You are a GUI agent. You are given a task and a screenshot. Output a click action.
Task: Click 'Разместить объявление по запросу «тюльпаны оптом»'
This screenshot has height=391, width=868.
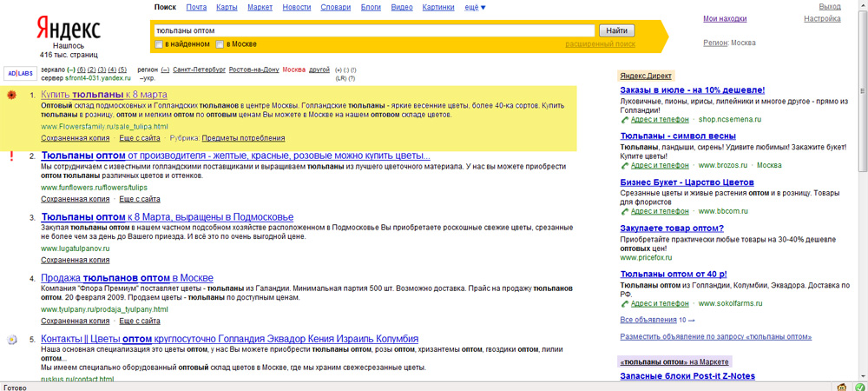(x=716, y=337)
